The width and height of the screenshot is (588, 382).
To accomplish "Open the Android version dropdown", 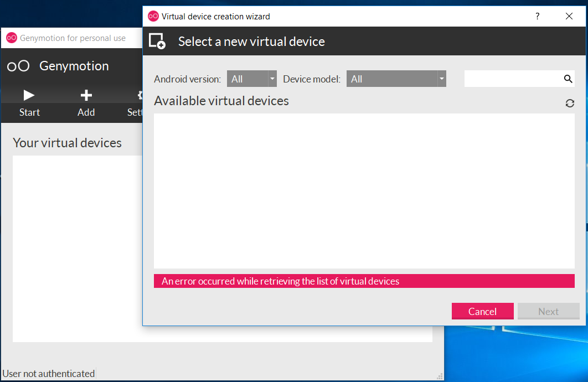I will pyautogui.click(x=251, y=79).
